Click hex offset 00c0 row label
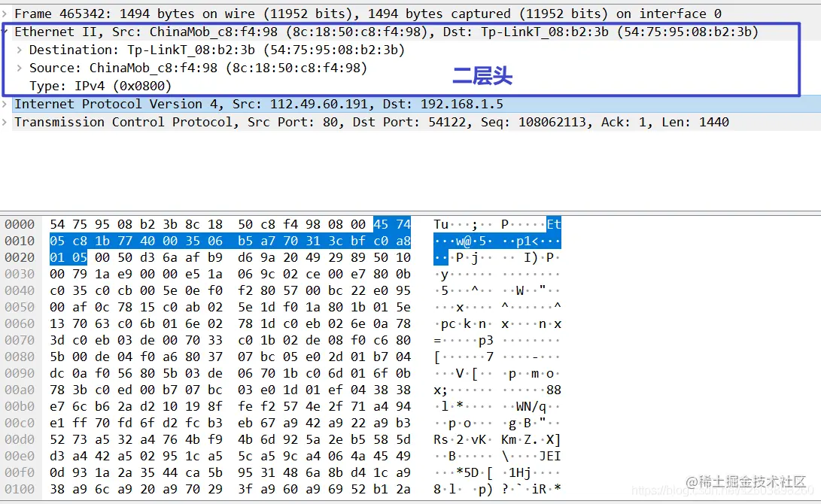Viewport: 821px width, 504px height. tap(20, 423)
